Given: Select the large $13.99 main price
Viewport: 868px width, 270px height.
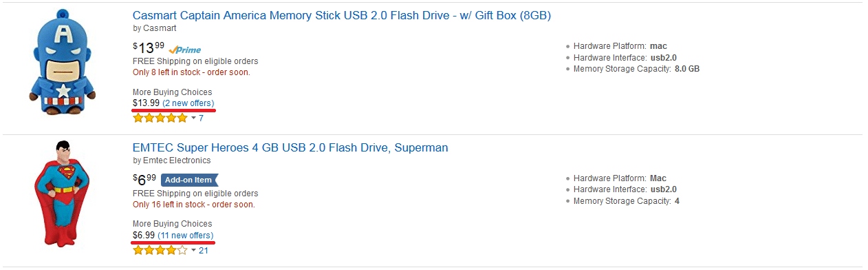Looking at the screenshot, I should 149,48.
